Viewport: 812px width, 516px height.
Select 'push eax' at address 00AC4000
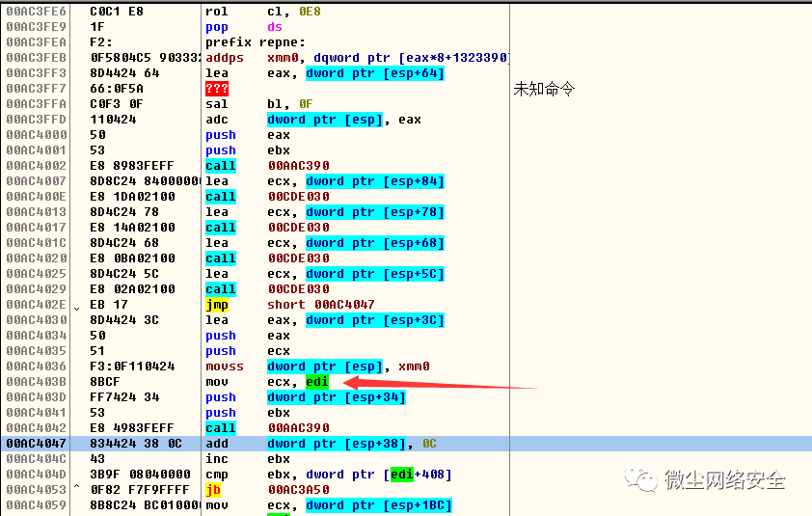[x=248, y=135]
